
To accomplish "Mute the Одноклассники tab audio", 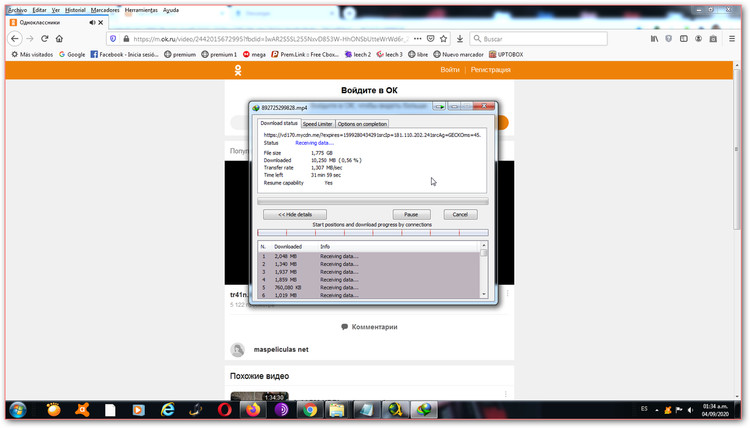I will coord(92,22).
